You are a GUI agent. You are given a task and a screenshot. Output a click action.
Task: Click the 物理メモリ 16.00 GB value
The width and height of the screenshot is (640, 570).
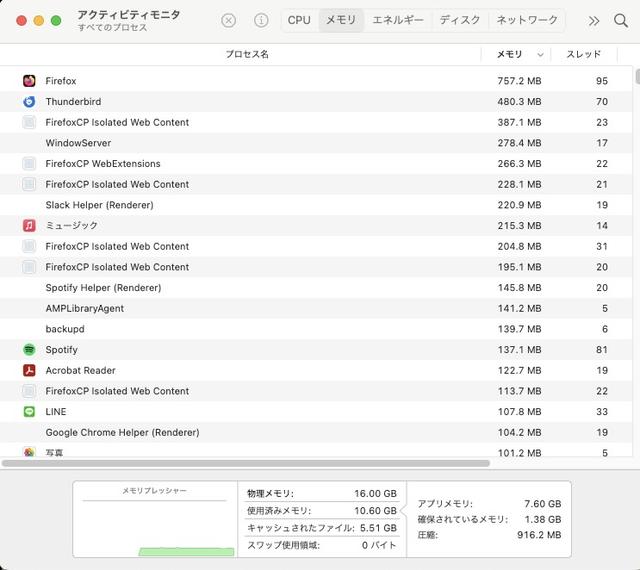pos(376,493)
